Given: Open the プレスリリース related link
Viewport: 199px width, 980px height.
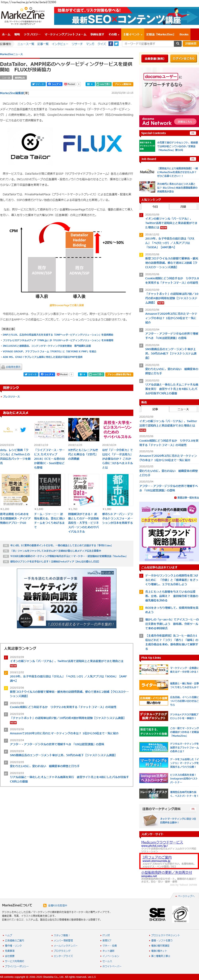Looking at the screenshot, I should (11, 396).
